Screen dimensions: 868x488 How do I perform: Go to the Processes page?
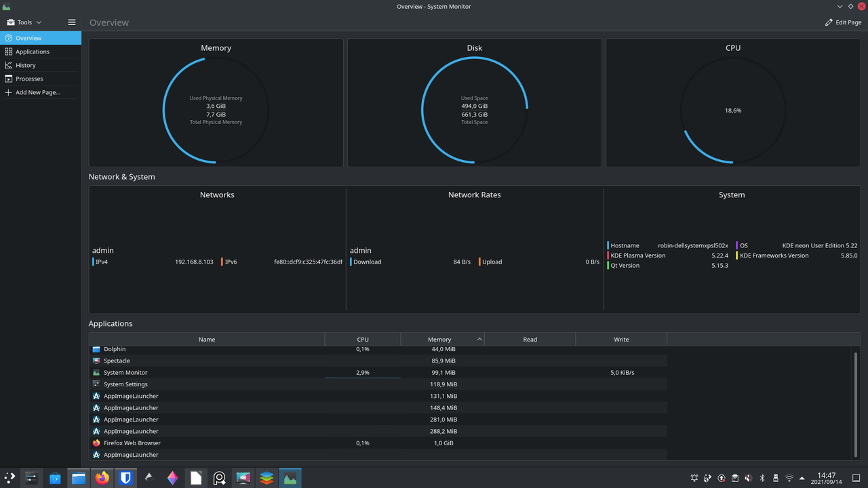click(41, 79)
